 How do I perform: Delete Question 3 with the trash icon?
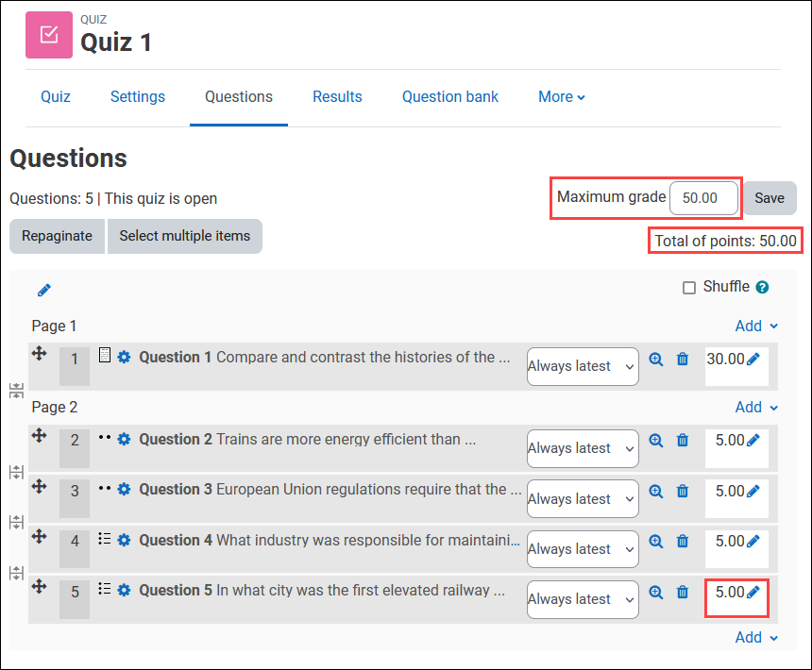(x=683, y=491)
